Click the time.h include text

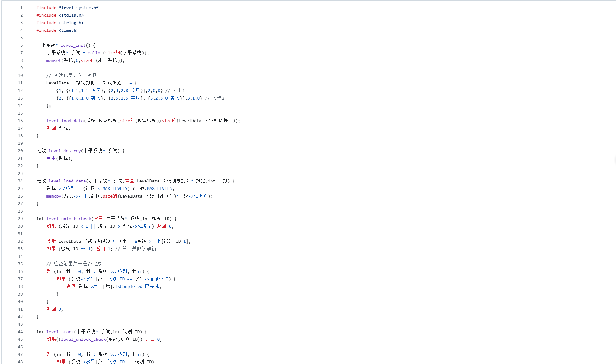(x=69, y=30)
